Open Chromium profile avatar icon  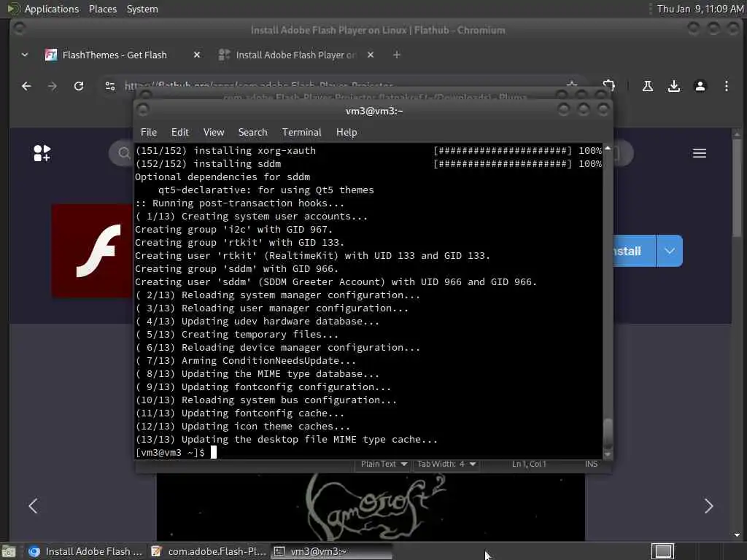700,86
